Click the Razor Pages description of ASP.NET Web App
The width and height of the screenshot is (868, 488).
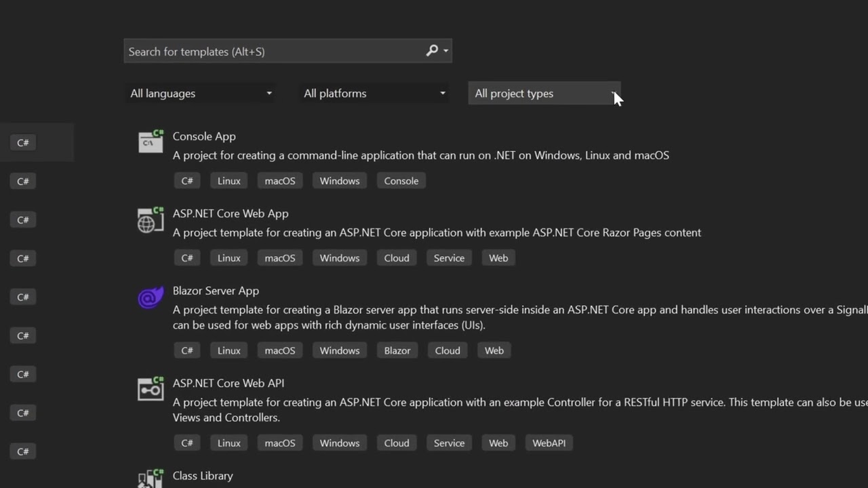[437, 232]
